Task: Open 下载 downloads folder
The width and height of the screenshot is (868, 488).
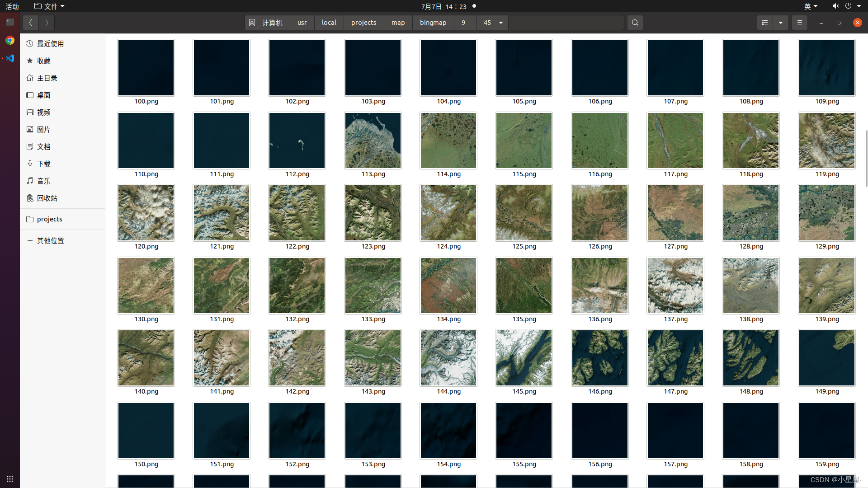Action: point(62,164)
